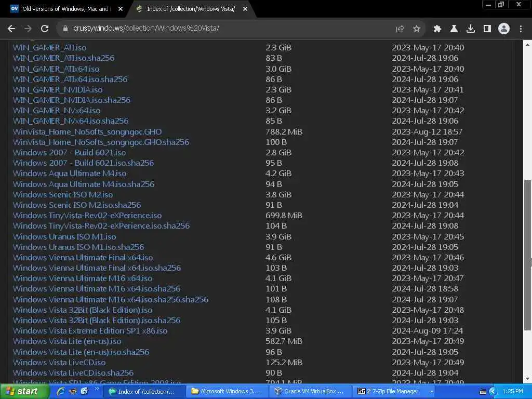Click the 699.8 MiB size value
The width and height of the screenshot is (532, 399).
284,216
